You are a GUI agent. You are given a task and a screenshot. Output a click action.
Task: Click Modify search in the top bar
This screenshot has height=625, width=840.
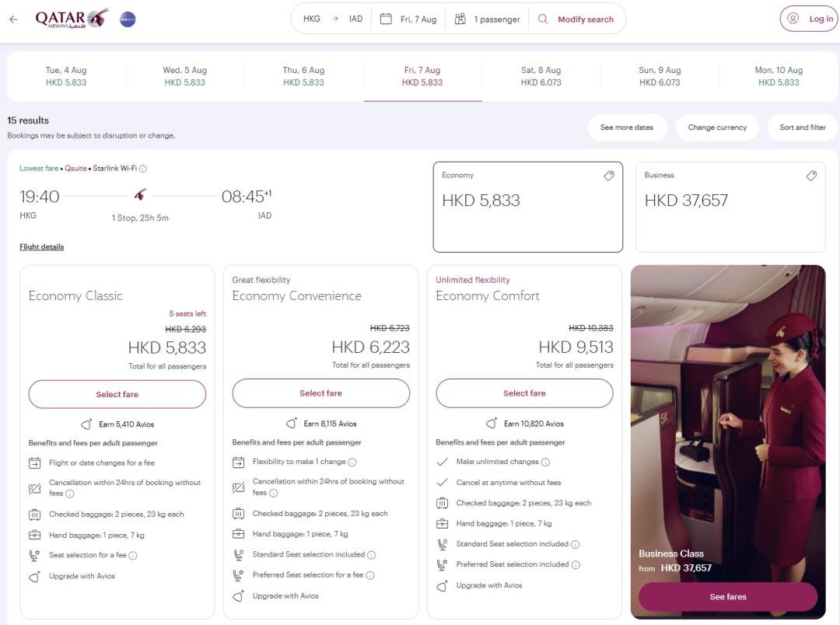pyautogui.click(x=585, y=19)
